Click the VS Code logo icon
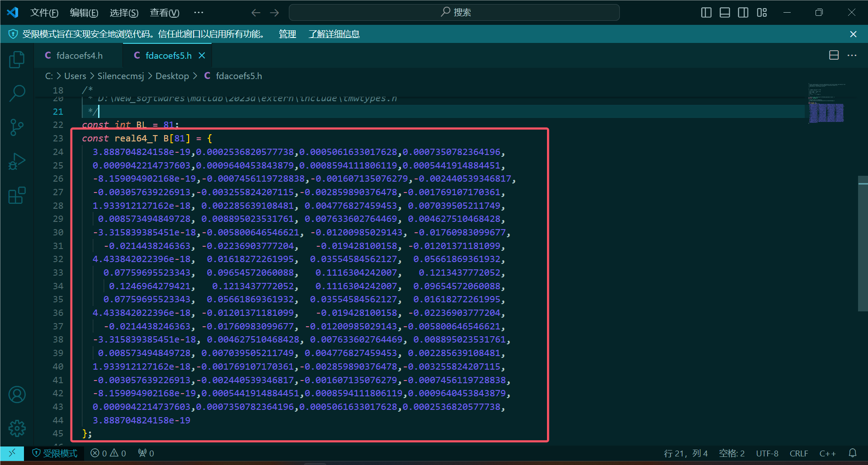The image size is (868, 465). (x=13, y=12)
